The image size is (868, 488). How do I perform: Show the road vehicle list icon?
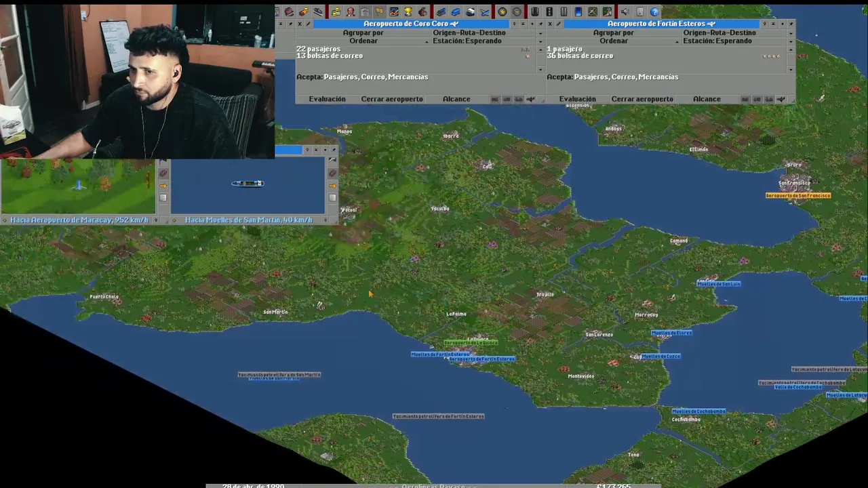456,12
